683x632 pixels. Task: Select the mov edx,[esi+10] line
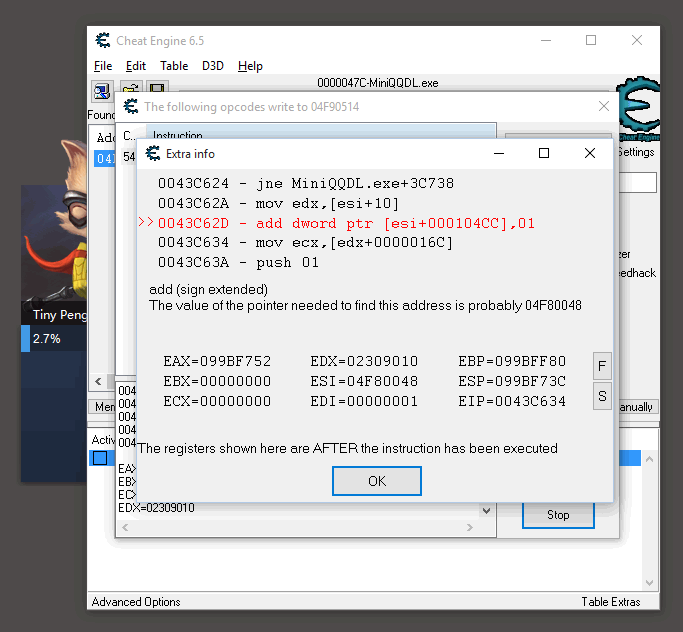point(278,203)
